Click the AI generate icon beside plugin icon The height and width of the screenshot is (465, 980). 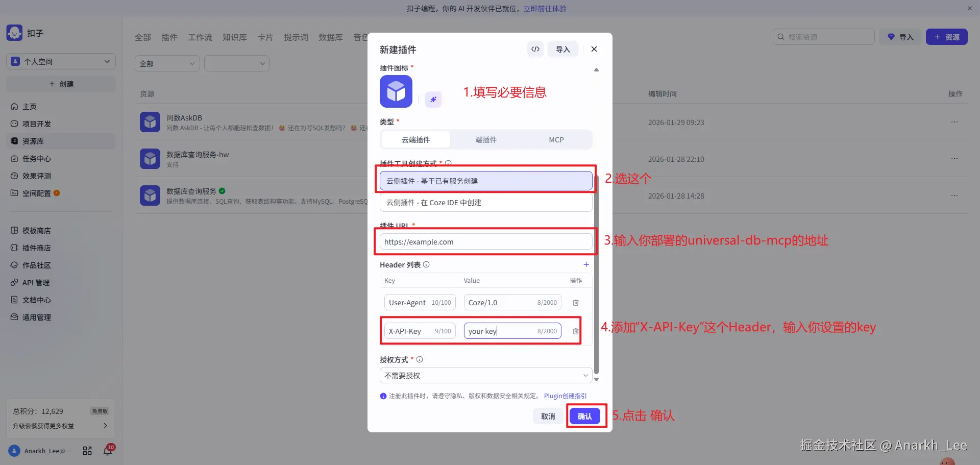pyautogui.click(x=433, y=100)
